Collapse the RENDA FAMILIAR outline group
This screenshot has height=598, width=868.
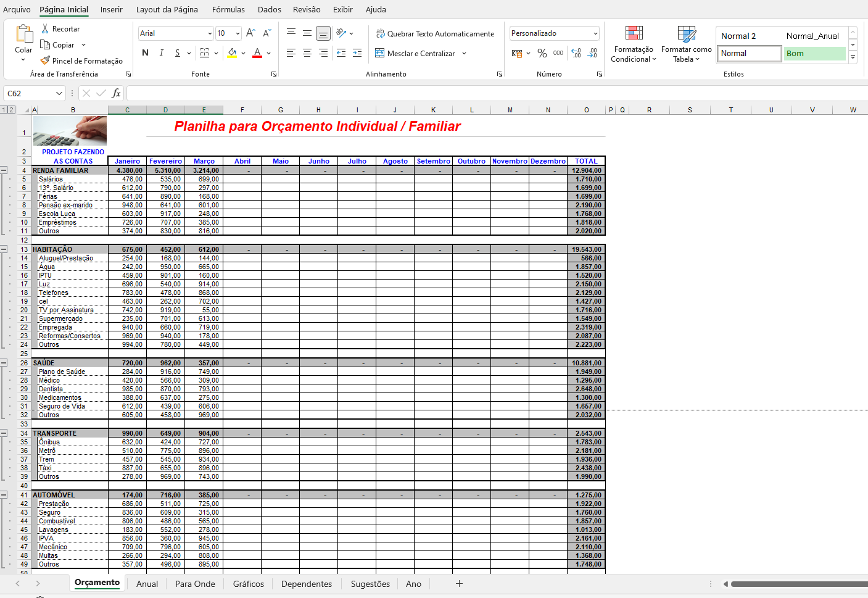4,170
